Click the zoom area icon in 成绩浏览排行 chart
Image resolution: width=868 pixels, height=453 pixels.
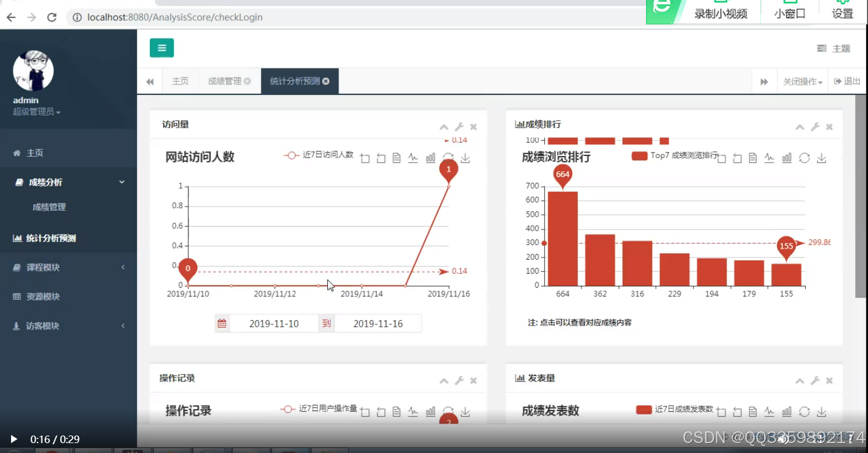point(721,158)
